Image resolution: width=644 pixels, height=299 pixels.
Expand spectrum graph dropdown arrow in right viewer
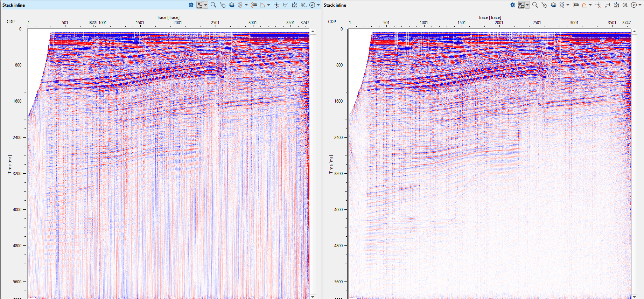[x=590, y=5]
